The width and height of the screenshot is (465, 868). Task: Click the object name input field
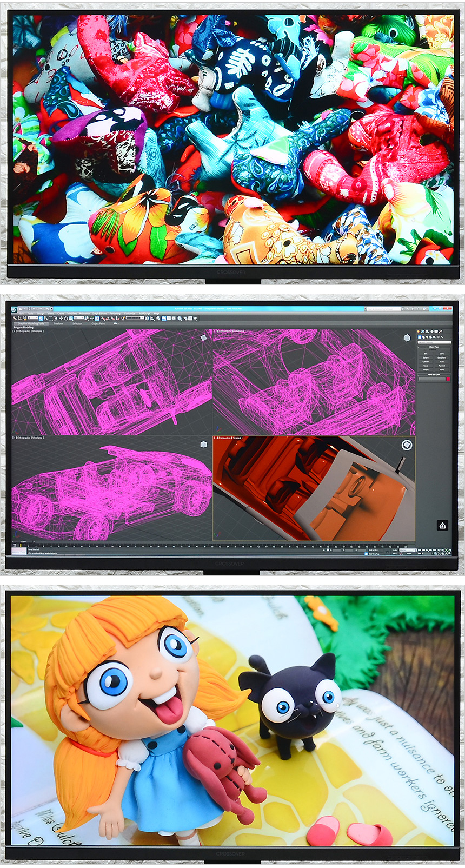click(x=431, y=379)
